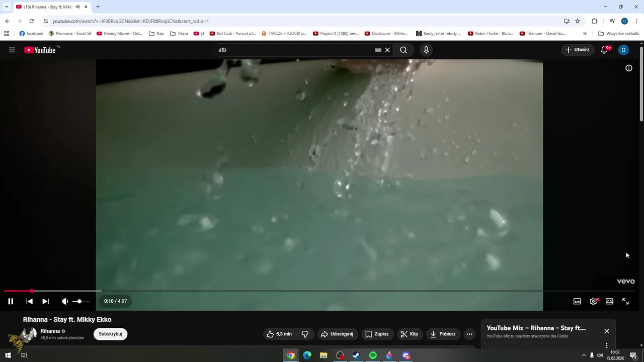This screenshot has height=362, width=644.
Task: Switch to theater mode
Action: (609, 301)
